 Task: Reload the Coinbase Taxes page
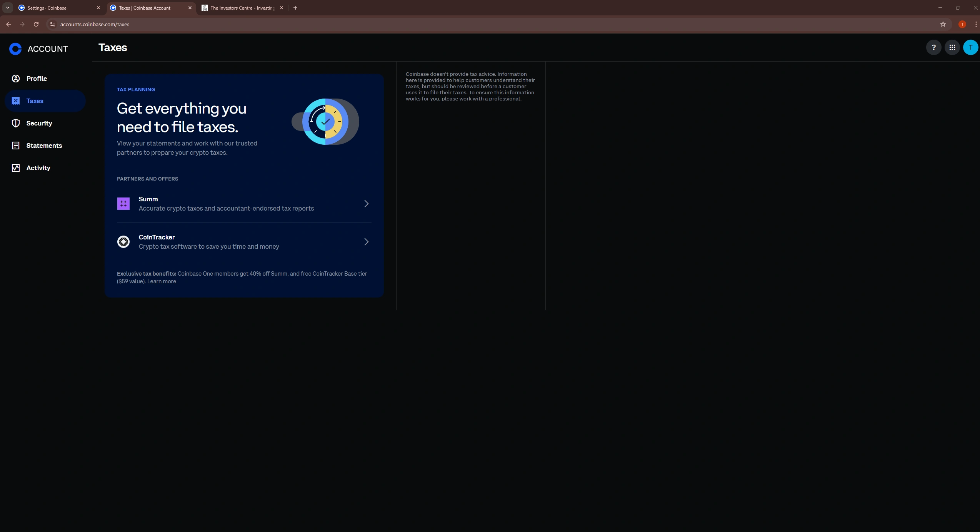pyautogui.click(x=36, y=24)
